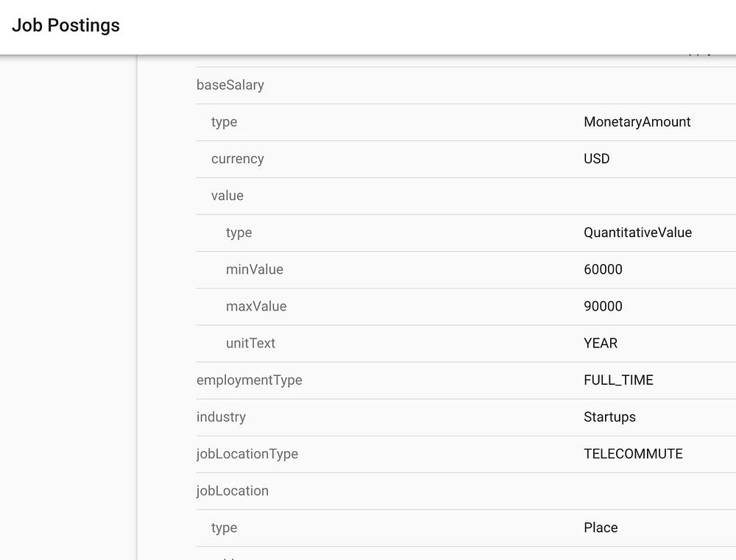Screen dimensions: 736x560
Task: Click the Job Postings page title
Action: pyautogui.click(x=66, y=25)
